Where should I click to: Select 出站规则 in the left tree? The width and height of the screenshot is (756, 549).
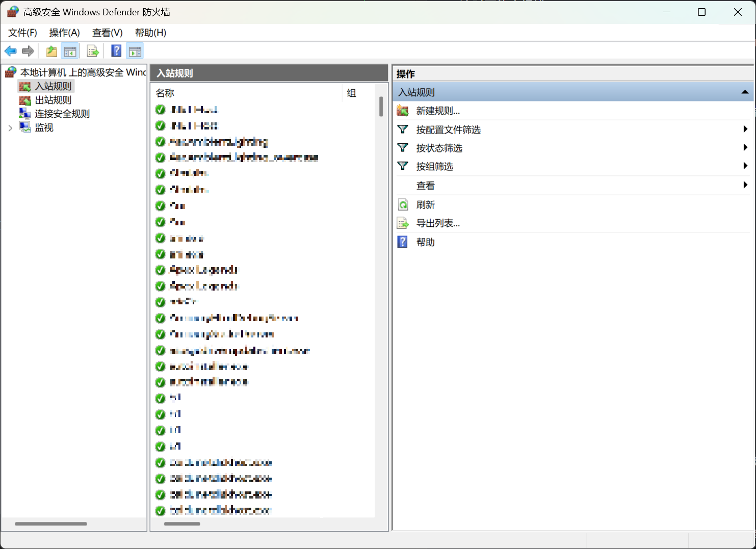click(53, 100)
